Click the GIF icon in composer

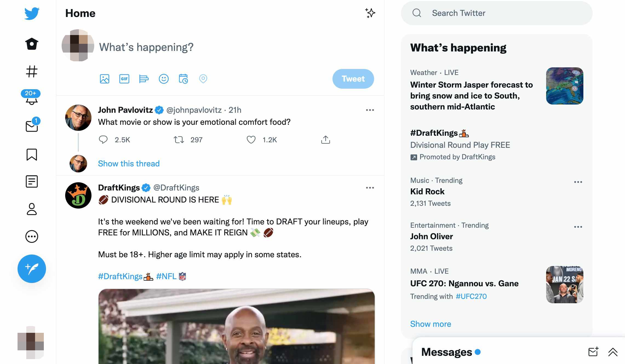click(124, 79)
